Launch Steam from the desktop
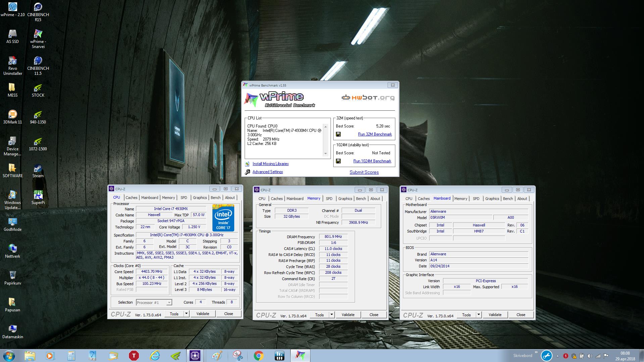The height and width of the screenshot is (362, 644). click(x=38, y=170)
